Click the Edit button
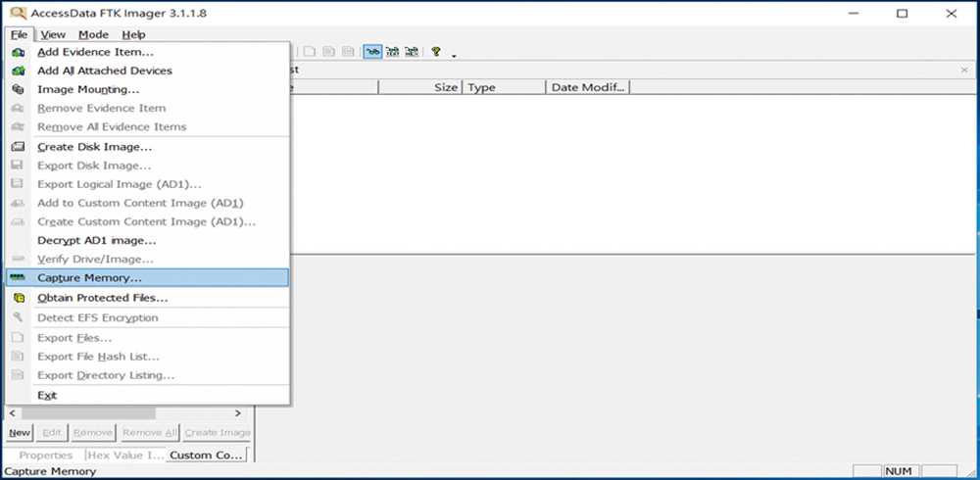This screenshot has height=480, width=980. tap(52, 433)
